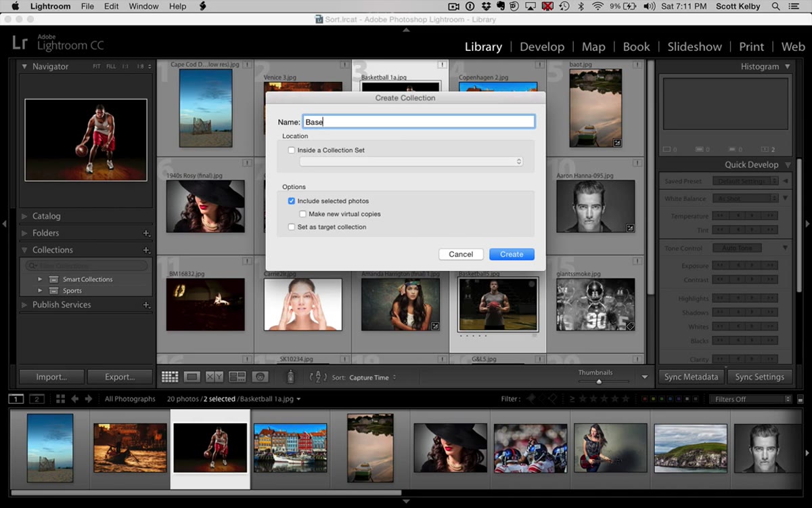Expand the Catalog panel

coord(24,216)
